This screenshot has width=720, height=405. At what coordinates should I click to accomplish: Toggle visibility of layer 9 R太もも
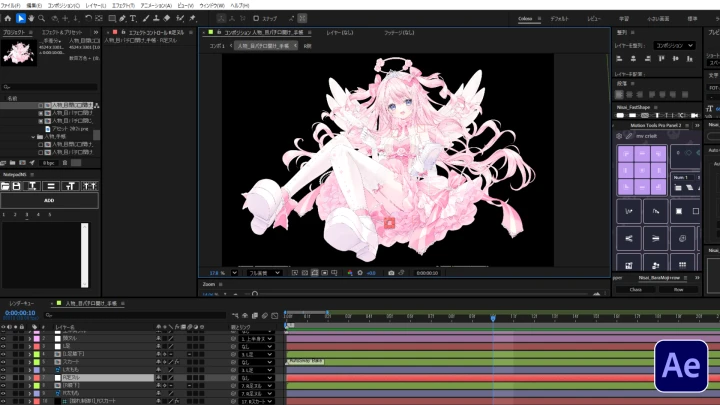point(3,393)
